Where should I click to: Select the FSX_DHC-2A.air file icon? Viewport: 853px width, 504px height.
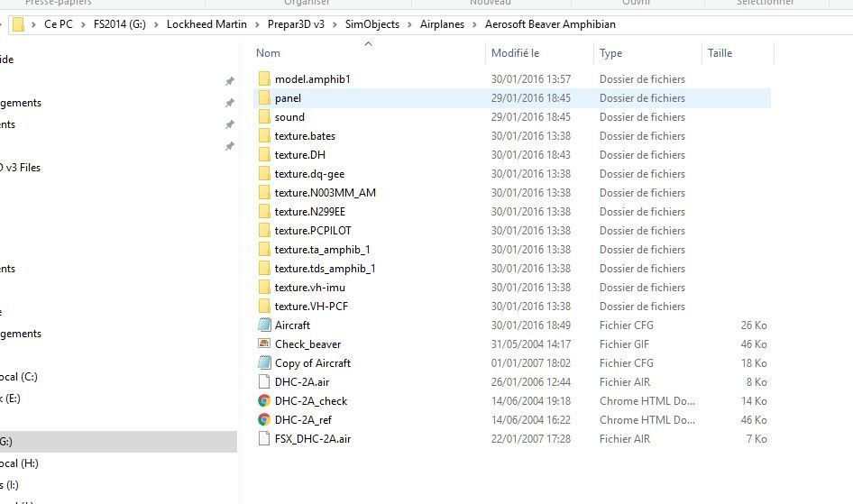pyautogui.click(x=264, y=439)
